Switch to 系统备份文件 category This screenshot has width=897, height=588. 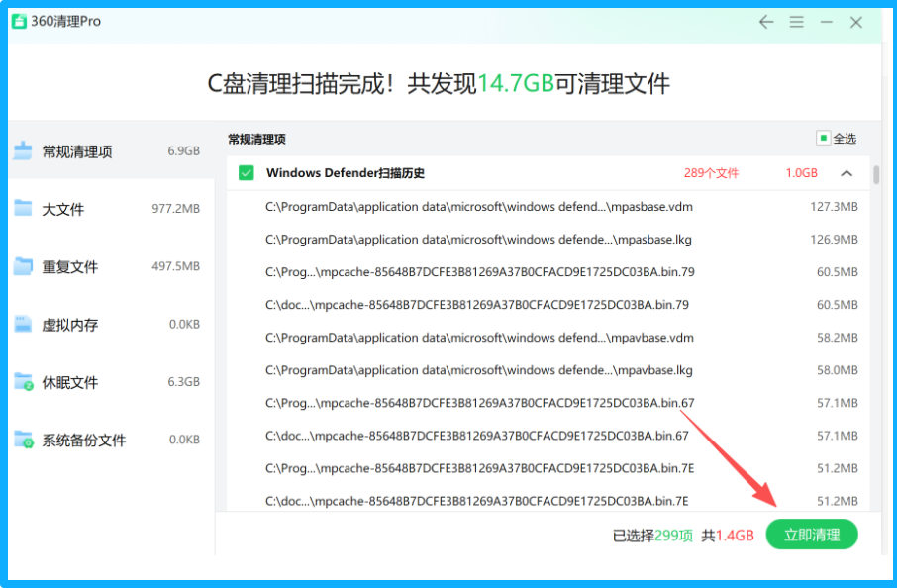[112, 440]
